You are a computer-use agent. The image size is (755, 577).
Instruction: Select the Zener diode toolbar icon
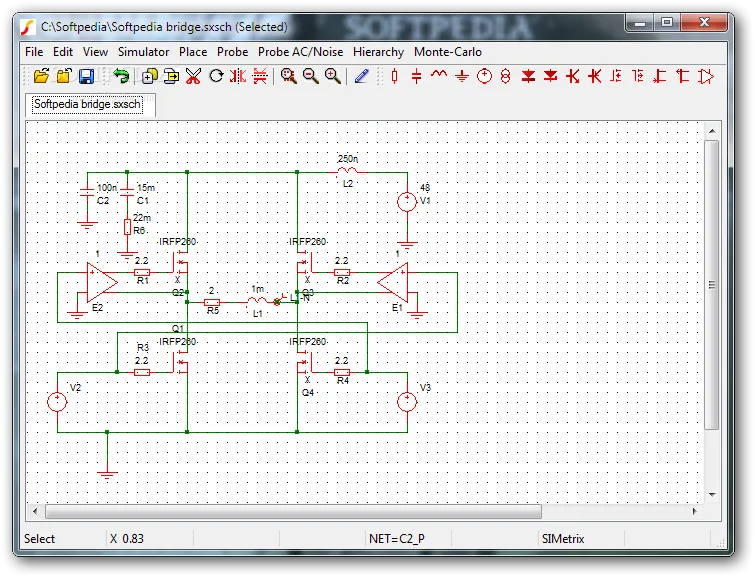click(x=551, y=76)
